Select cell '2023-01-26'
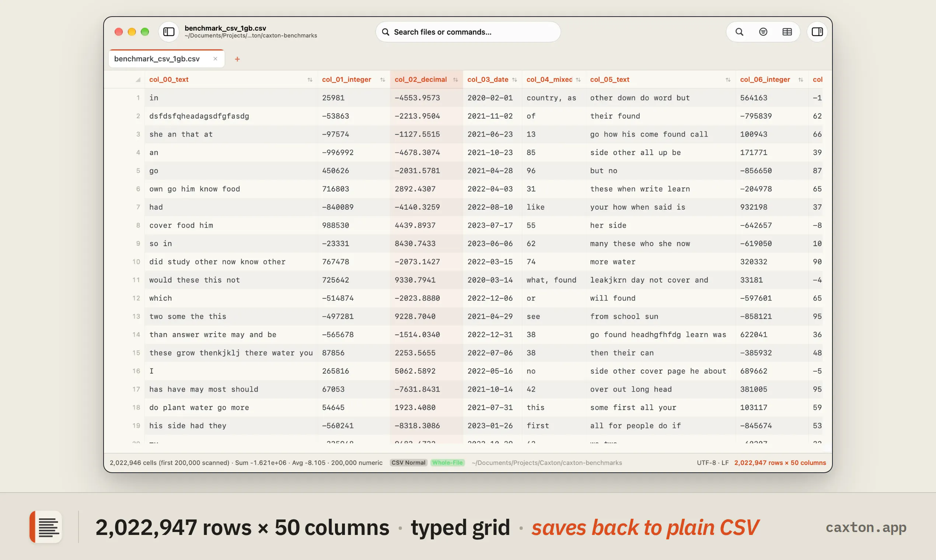This screenshot has width=936, height=560. tap(492, 426)
